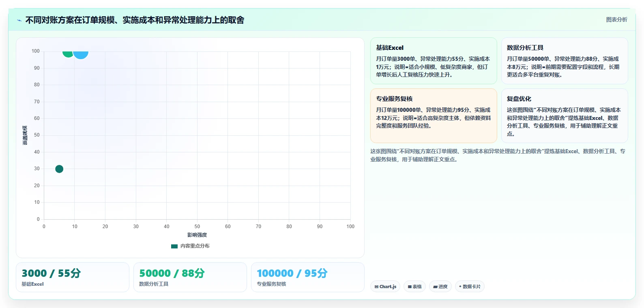
Task: Click the 基础Excel label under 3000 / 55分
Action: click(x=32, y=284)
